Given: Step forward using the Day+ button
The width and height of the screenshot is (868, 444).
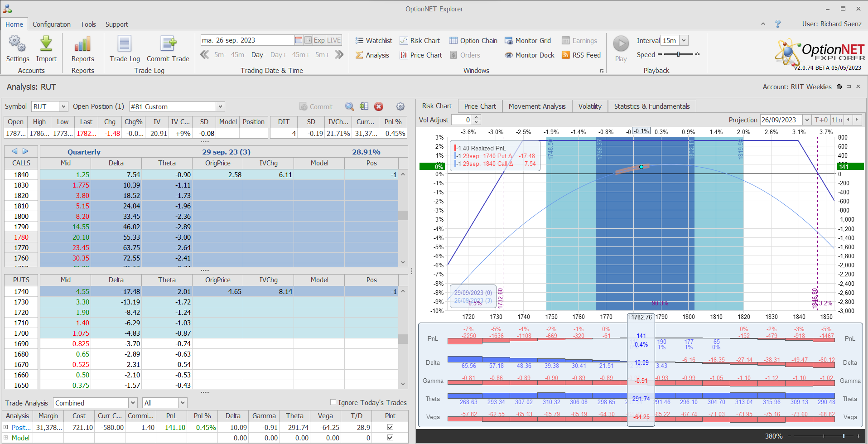Looking at the screenshot, I should point(278,55).
